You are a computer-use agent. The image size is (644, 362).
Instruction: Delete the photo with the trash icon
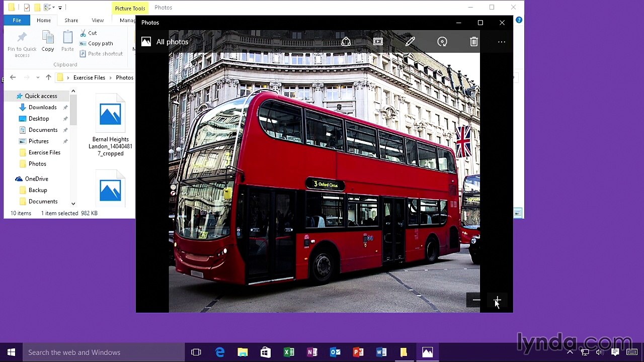tap(474, 42)
